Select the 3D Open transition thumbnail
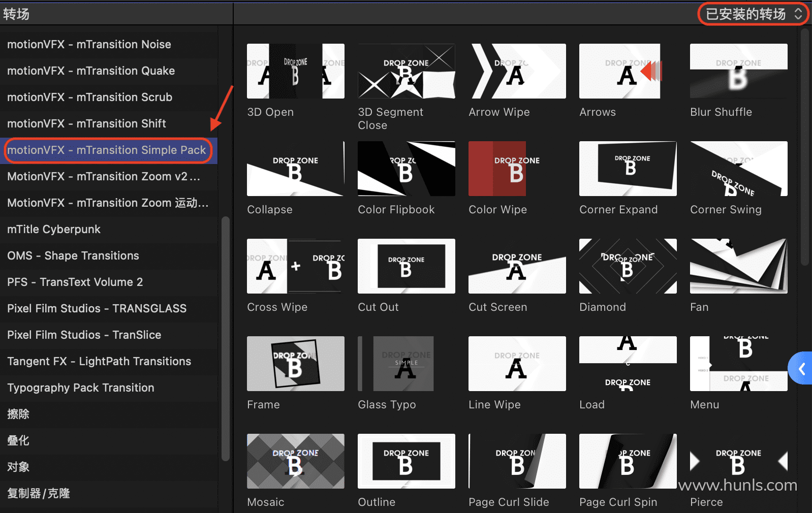 pyautogui.click(x=296, y=71)
